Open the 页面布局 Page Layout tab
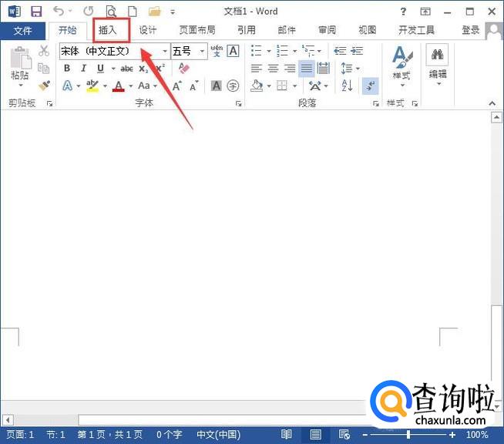 click(x=197, y=31)
